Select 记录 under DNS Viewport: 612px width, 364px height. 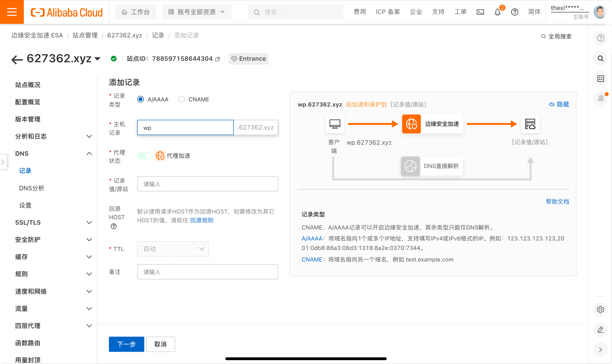coord(25,171)
